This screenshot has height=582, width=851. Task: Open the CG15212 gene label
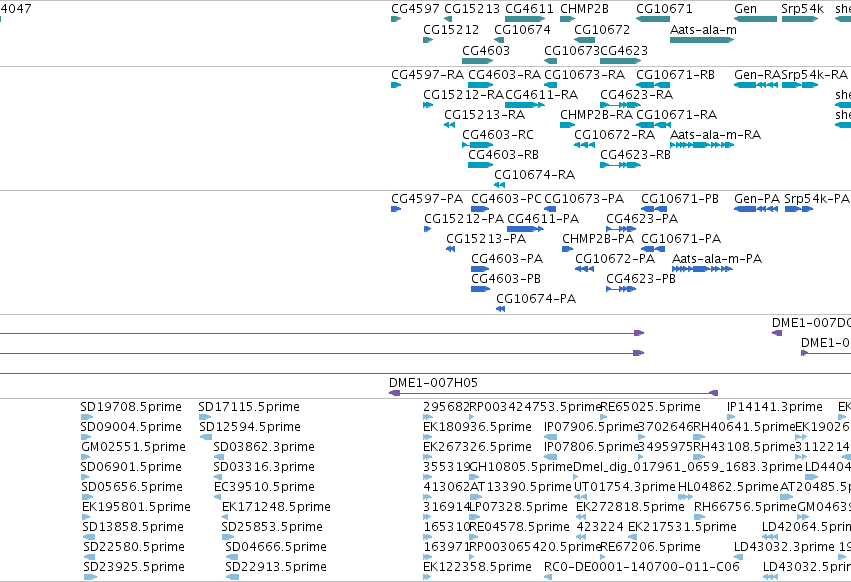(451, 29)
